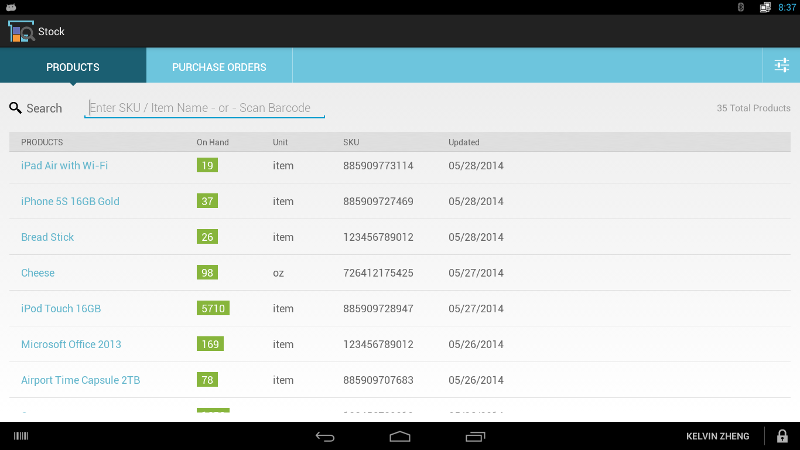This screenshot has width=800, height=450.
Task: Click the SKU column header
Action: (x=351, y=142)
